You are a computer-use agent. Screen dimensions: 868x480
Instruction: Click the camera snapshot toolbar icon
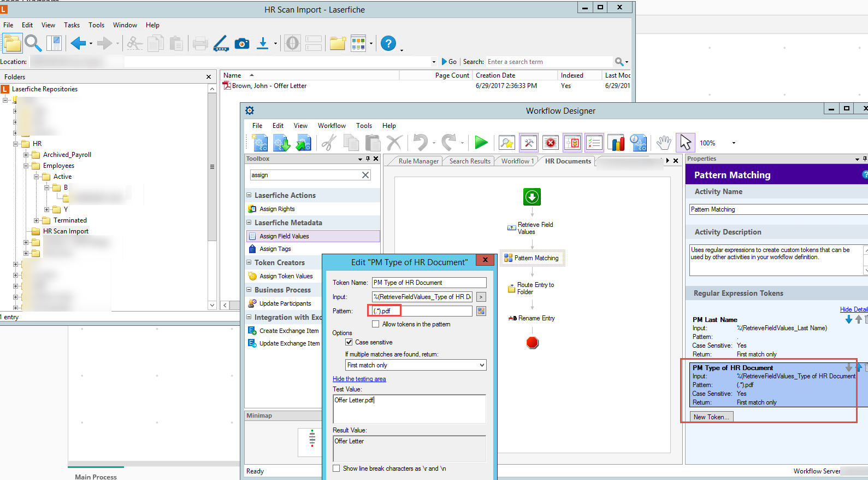click(x=242, y=43)
